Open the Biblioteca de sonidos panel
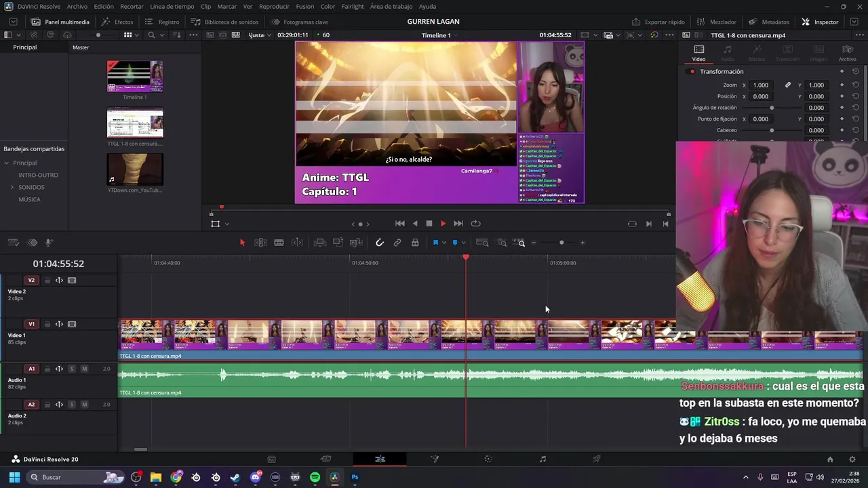Screen dimensions: 868x488 pyautogui.click(x=224, y=22)
